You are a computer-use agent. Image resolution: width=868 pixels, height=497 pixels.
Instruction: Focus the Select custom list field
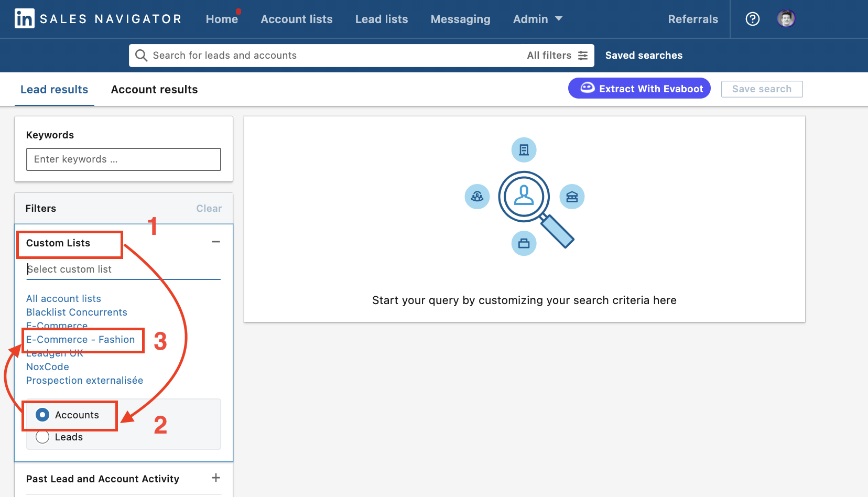click(x=124, y=269)
